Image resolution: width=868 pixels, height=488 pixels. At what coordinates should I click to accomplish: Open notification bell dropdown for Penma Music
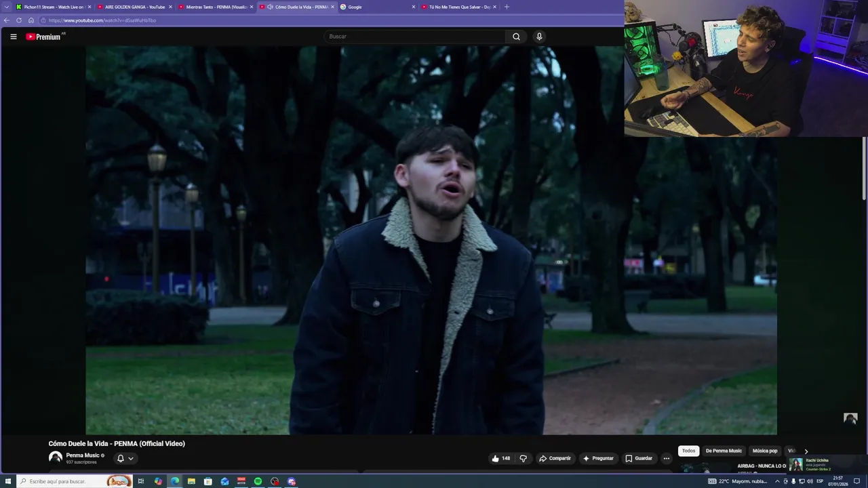tap(125, 458)
